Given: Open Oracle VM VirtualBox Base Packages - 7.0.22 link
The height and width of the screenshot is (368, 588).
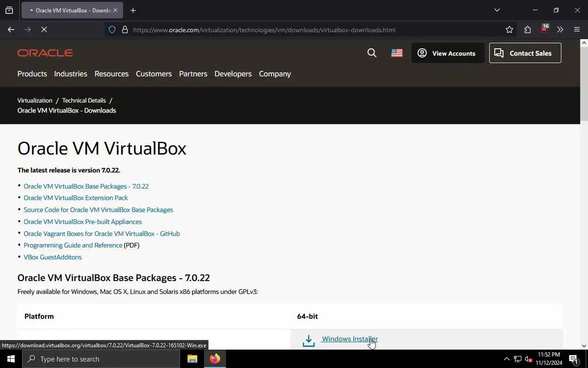Looking at the screenshot, I should pos(86,186).
